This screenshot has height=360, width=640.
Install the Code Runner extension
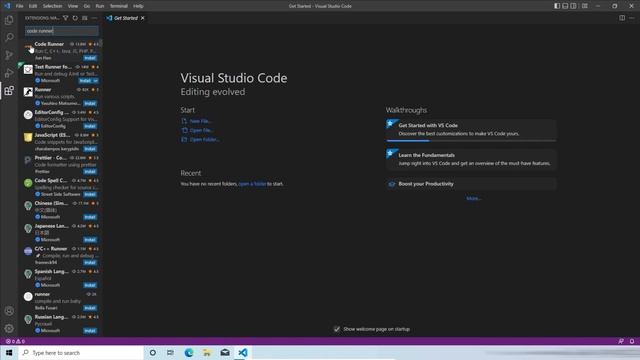click(90, 58)
